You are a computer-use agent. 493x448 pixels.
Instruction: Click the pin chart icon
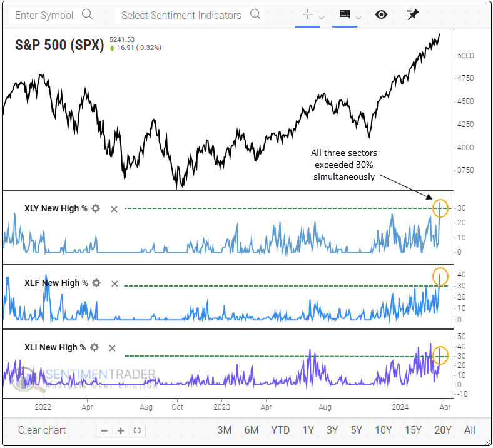[x=412, y=14]
